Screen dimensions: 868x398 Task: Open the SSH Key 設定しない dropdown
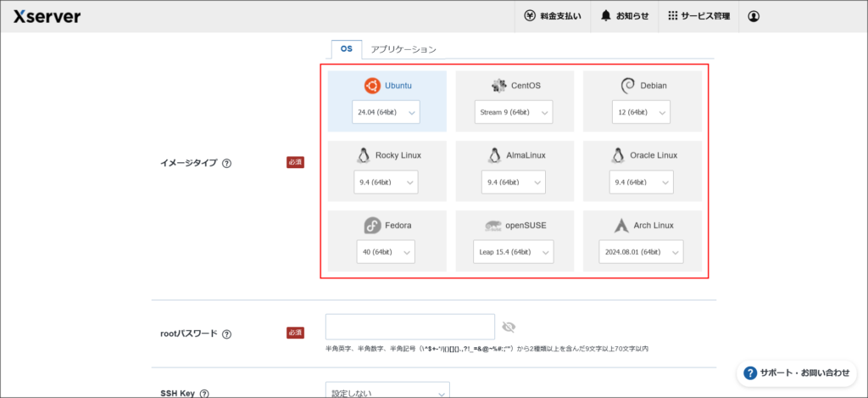coord(387,390)
